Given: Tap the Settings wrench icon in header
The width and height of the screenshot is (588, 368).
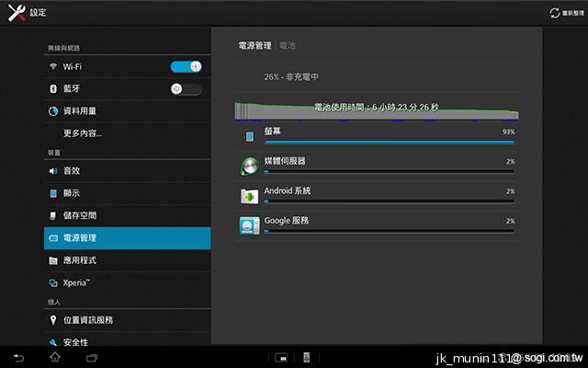Looking at the screenshot, I should click(x=17, y=13).
